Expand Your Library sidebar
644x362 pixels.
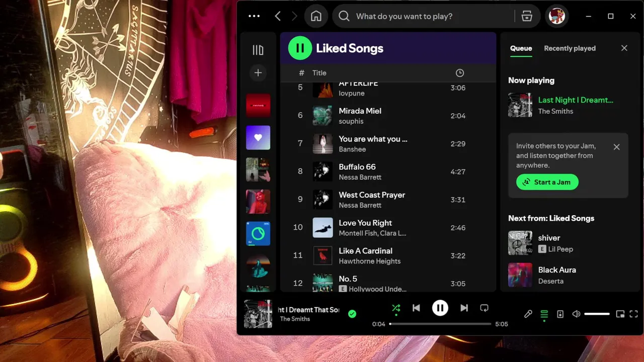click(258, 50)
